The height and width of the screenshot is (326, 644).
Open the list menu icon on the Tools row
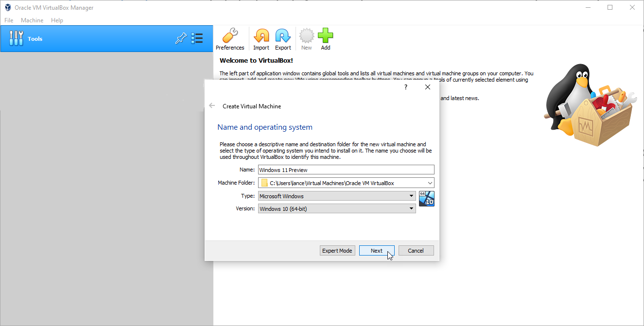pos(197,39)
